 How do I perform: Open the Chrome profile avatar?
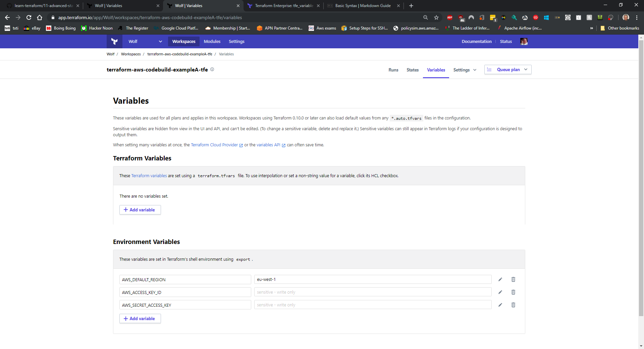click(626, 17)
